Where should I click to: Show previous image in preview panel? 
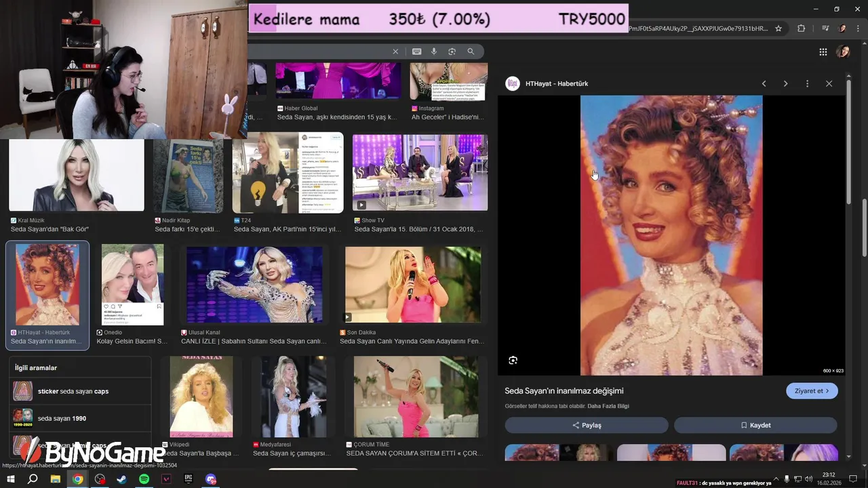(x=764, y=83)
